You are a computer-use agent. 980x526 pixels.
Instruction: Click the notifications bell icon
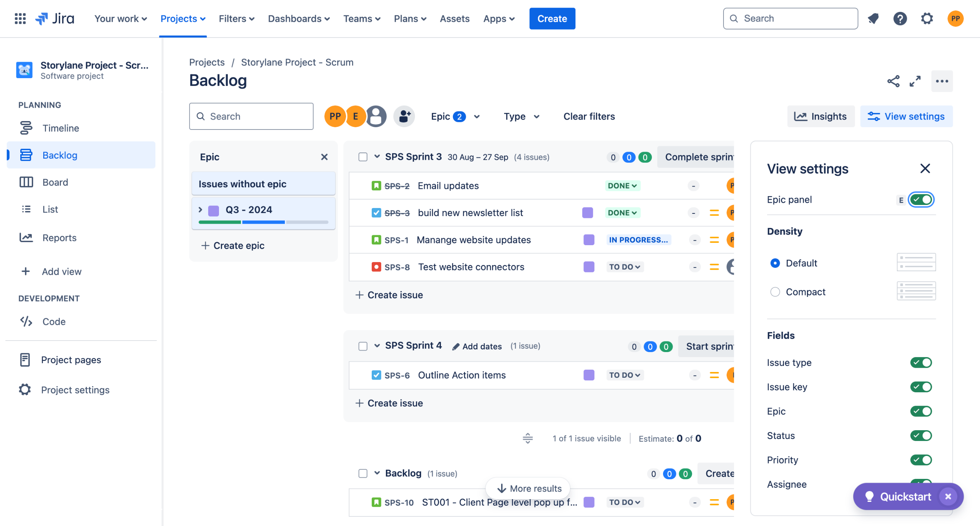[x=873, y=18]
